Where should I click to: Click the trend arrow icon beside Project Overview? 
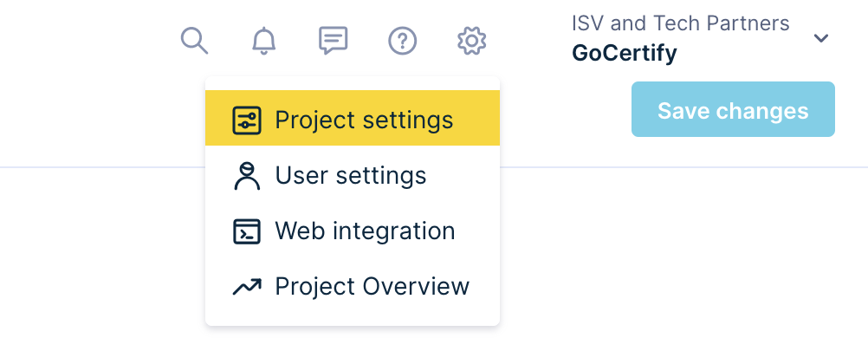tap(247, 287)
